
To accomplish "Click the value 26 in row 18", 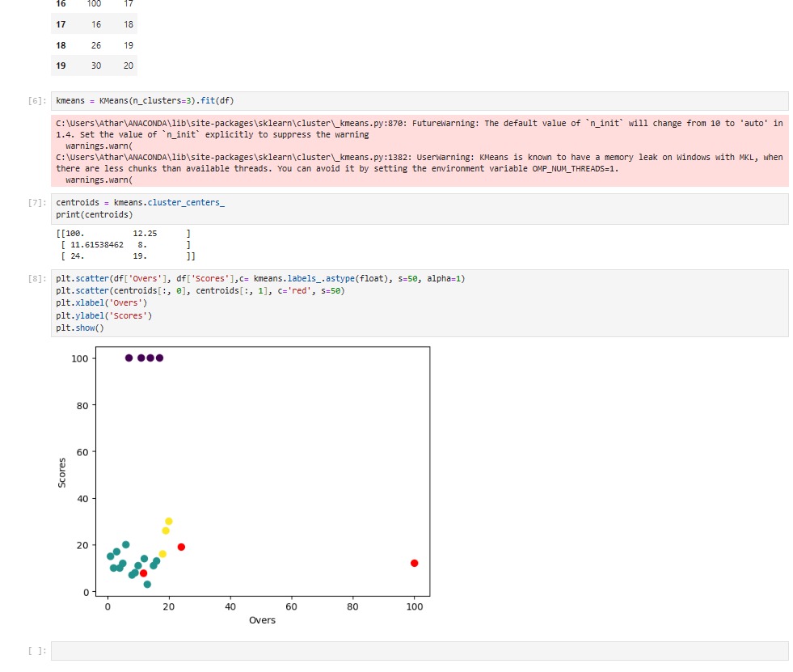I will [96, 45].
